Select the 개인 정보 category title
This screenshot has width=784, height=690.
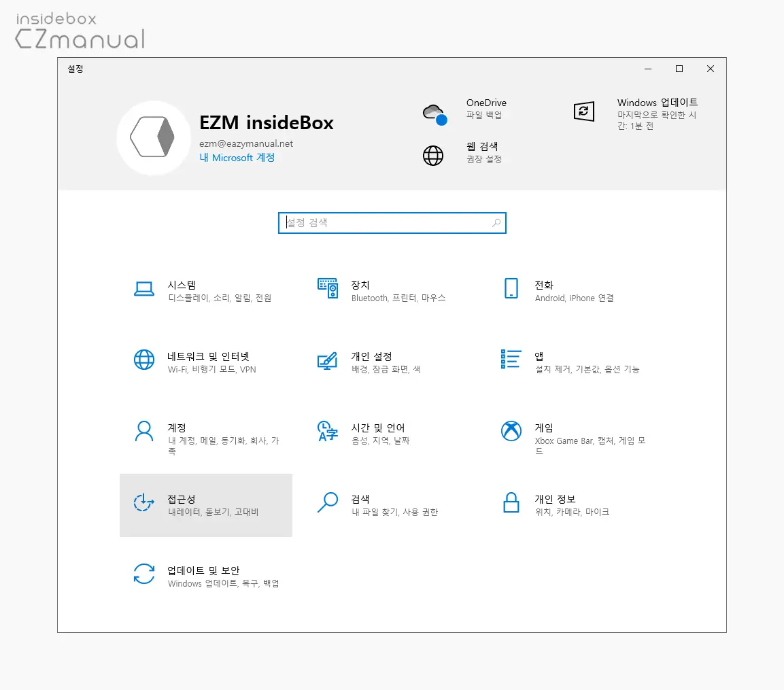(555, 500)
